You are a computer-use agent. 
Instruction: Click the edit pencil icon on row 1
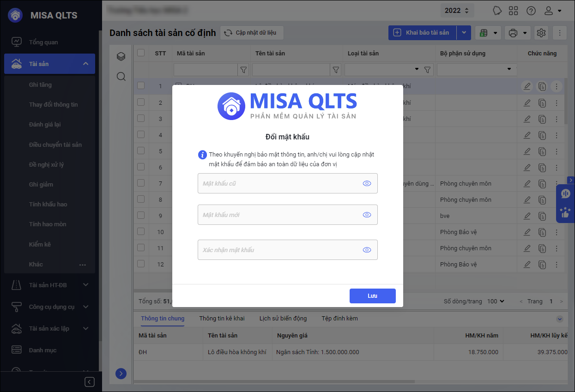point(527,86)
